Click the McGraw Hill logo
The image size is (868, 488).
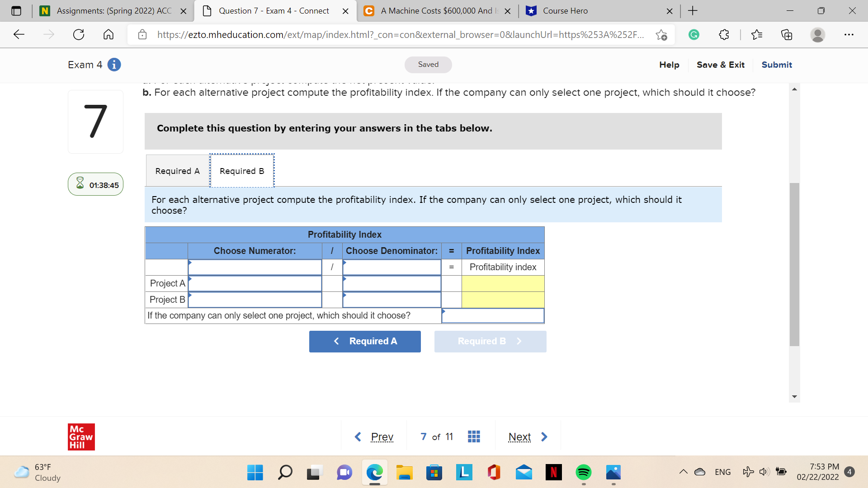click(81, 436)
